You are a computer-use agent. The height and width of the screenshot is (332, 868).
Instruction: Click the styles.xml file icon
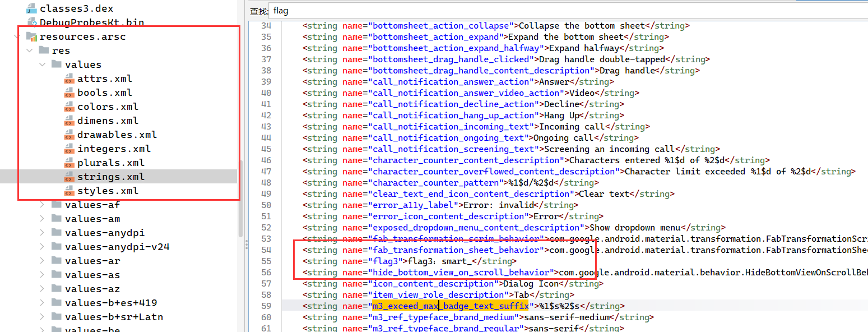[x=69, y=191]
